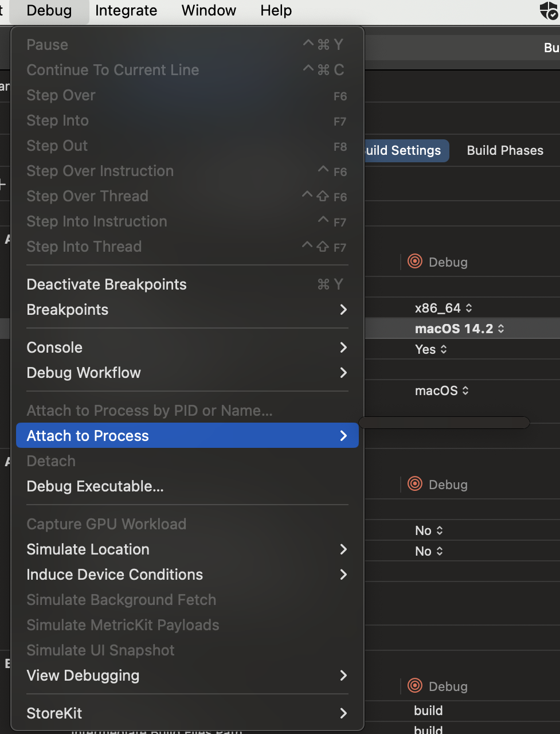
Task: Expand the Console submenu
Action: 187,348
